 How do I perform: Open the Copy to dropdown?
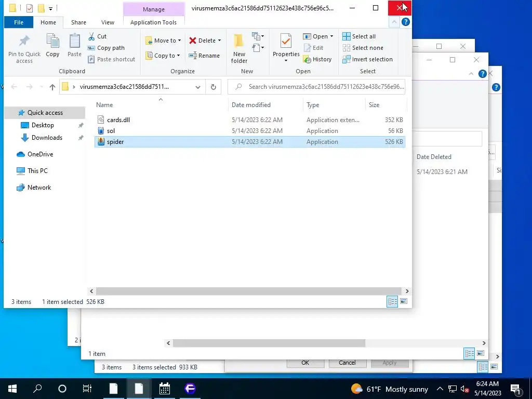coord(163,55)
